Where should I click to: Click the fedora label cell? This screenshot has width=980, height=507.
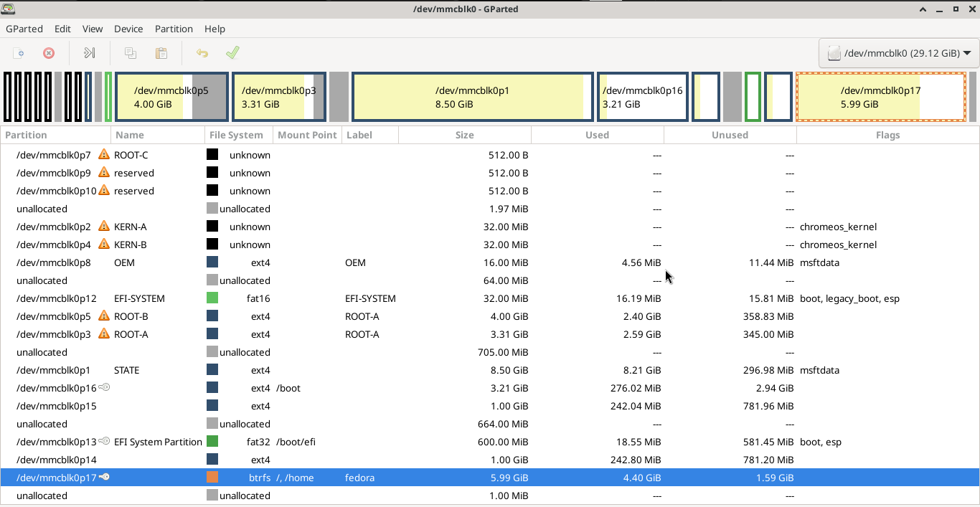pyautogui.click(x=359, y=478)
